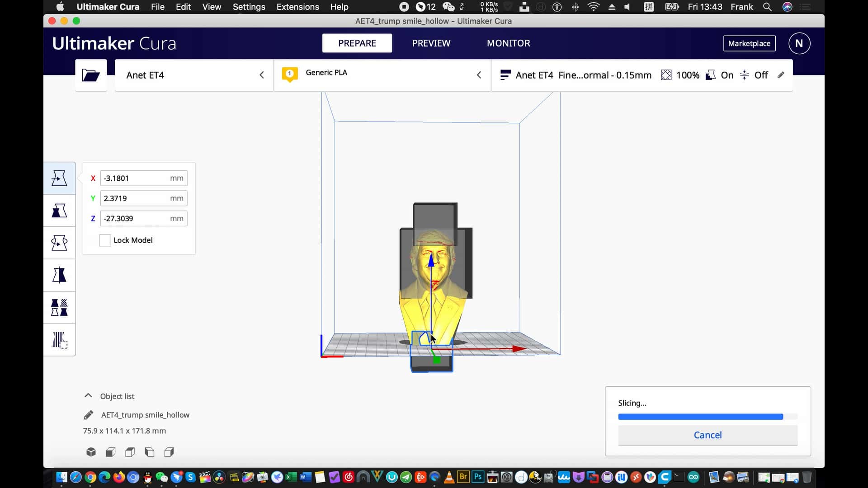Viewport: 868px width, 488px height.
Task: Open the file folder icon
Action: tap(91, 75)
